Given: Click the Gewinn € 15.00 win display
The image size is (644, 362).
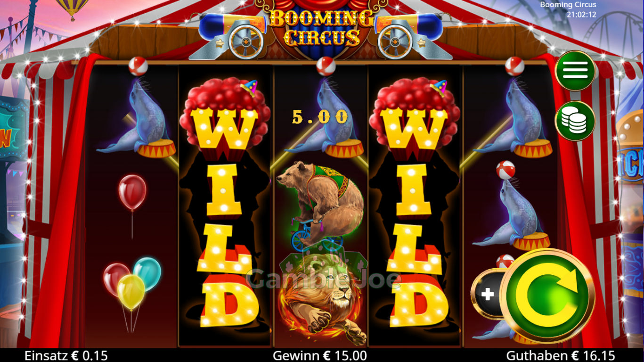Looking at the screenshot, I should coord(320,355).
